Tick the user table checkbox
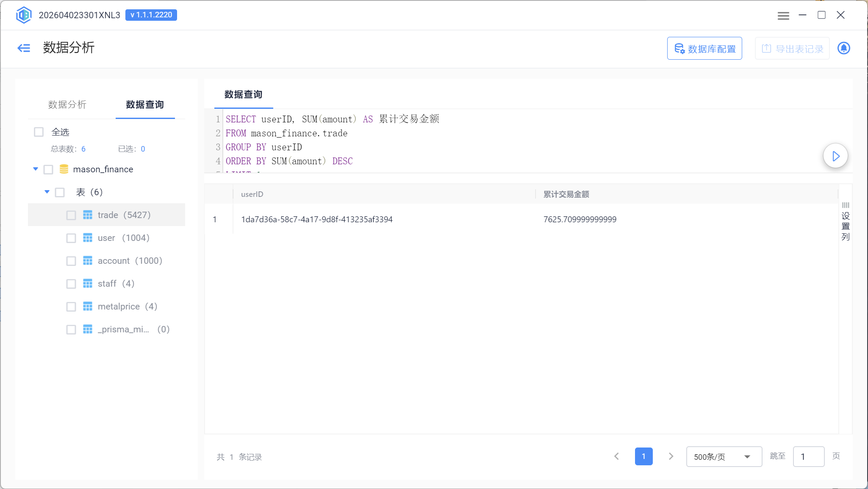This screenshot has width=868, height=489. tap(71, 238)
